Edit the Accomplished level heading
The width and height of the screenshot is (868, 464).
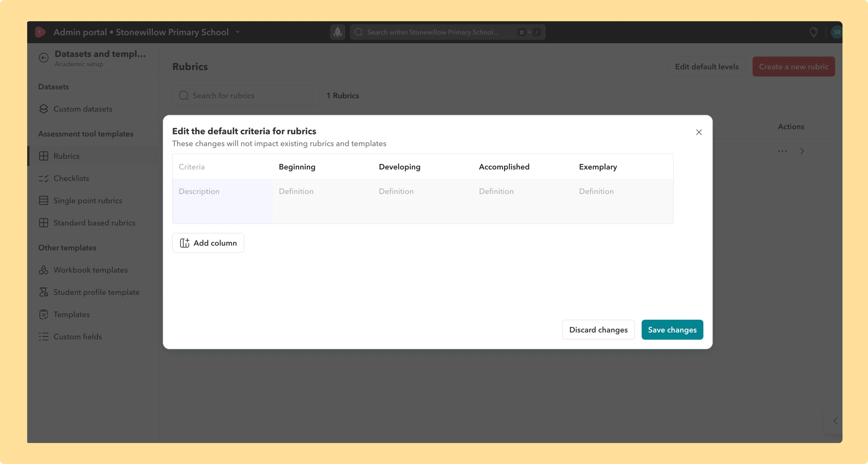504,167
